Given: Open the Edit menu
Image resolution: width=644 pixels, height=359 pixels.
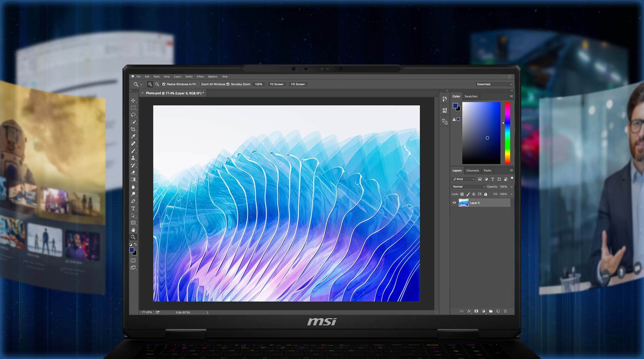Looking at the screenshot, I should (147, 77).
